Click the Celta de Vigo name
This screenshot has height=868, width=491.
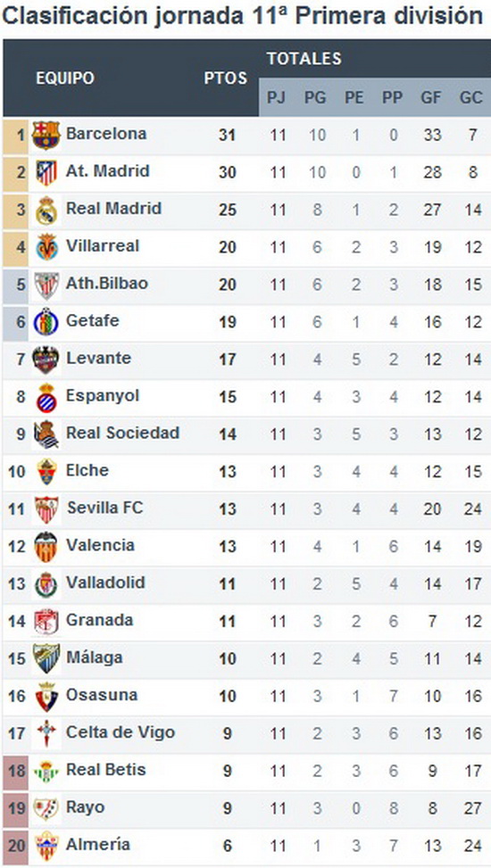(121, 732)
